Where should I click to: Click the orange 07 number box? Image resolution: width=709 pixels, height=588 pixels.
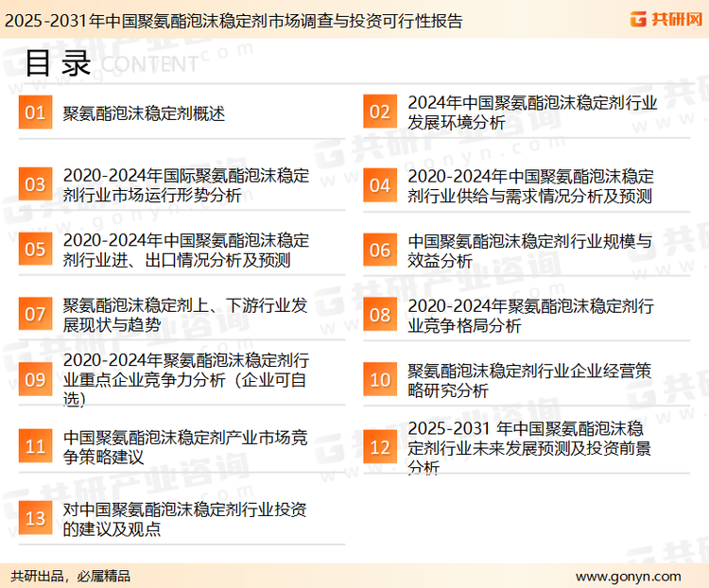coord(35,314)
